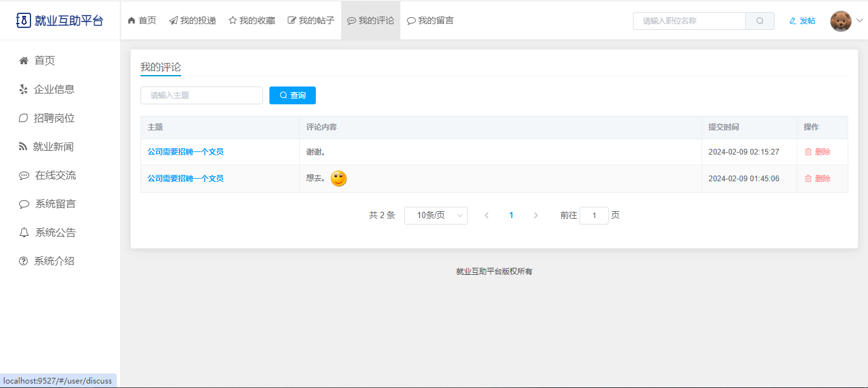The height and width of the screenshot is (388, 868).
Task: Focus the 请输入职位名称 search field
Action: point(689,21)
